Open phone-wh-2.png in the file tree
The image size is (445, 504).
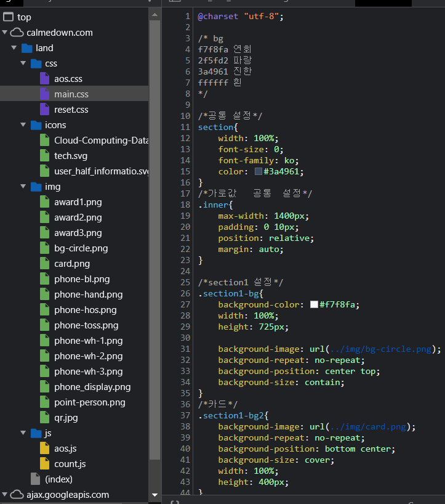click(x=88, y=357)
